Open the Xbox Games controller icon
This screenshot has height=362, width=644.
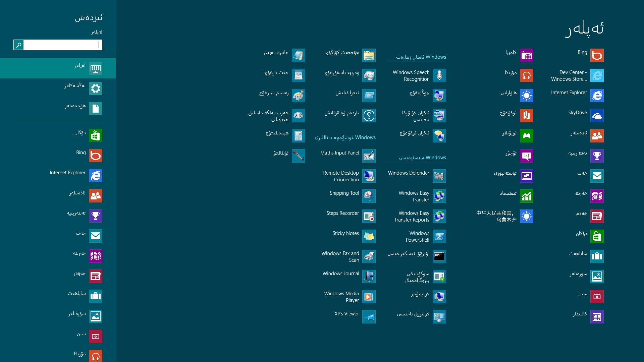[x=527, y=136]
